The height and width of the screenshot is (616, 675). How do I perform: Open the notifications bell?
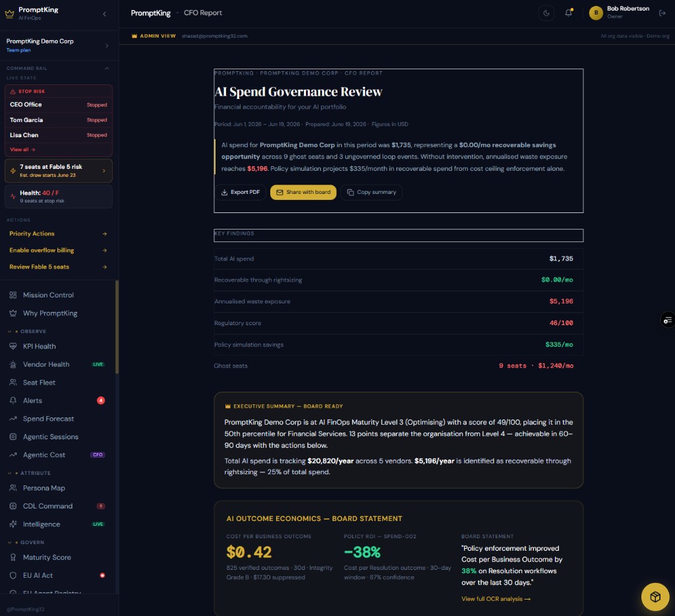click(569, 13)
